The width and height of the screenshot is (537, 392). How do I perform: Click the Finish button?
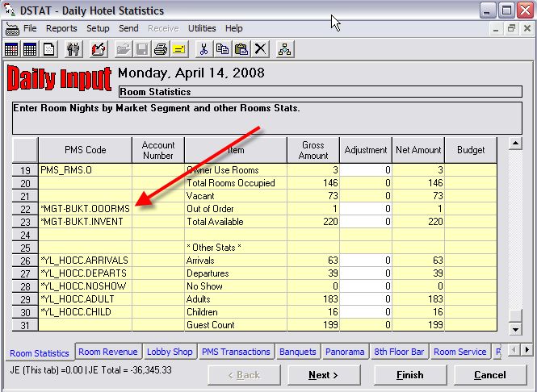(410, 375)
